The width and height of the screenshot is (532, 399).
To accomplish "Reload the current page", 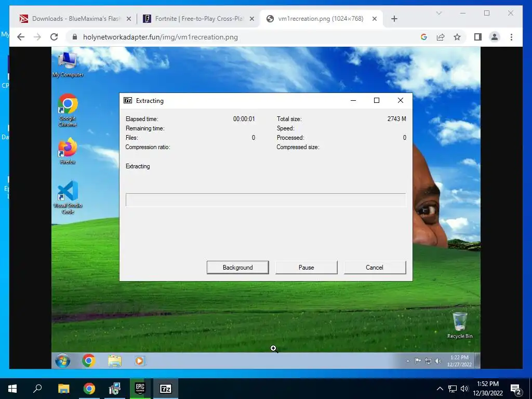I will click(54, 37).
